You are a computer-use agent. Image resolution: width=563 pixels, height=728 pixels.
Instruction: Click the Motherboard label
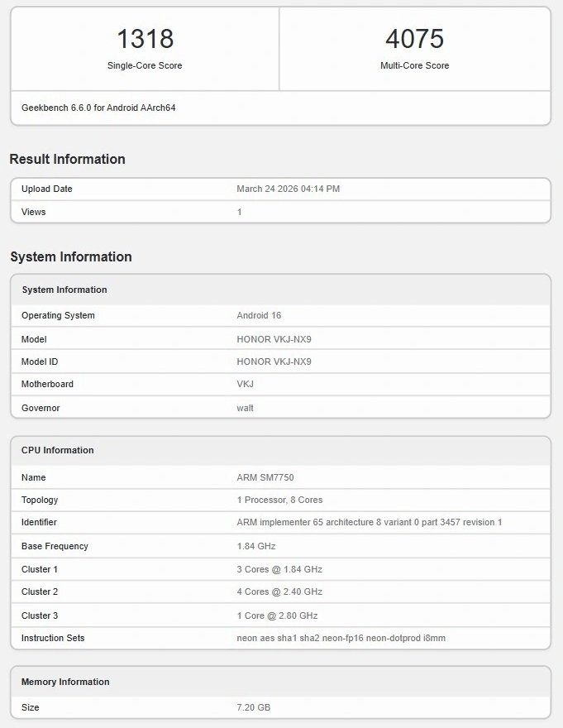click(47, 384)
